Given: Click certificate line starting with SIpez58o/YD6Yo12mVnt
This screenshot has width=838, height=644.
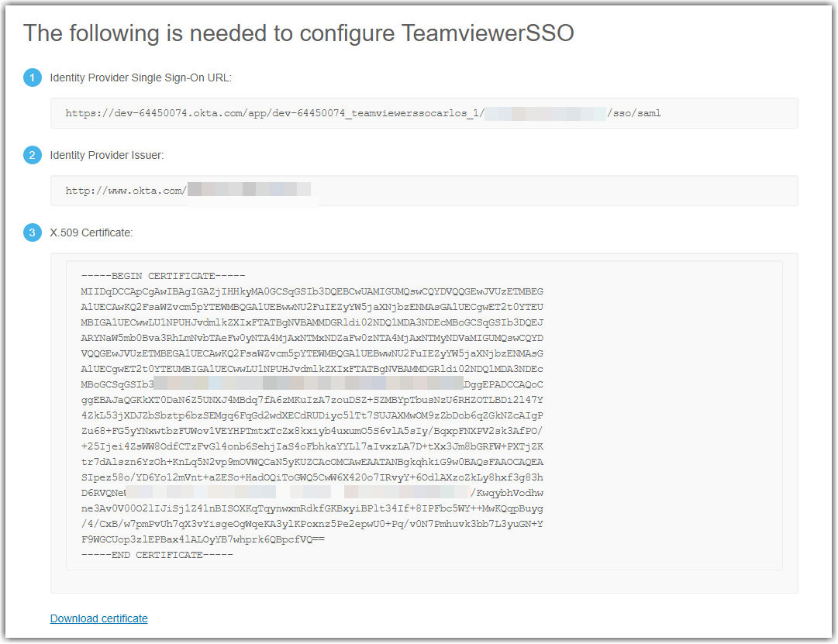Looking at the screenshot, I should click(x=312, y=477).
